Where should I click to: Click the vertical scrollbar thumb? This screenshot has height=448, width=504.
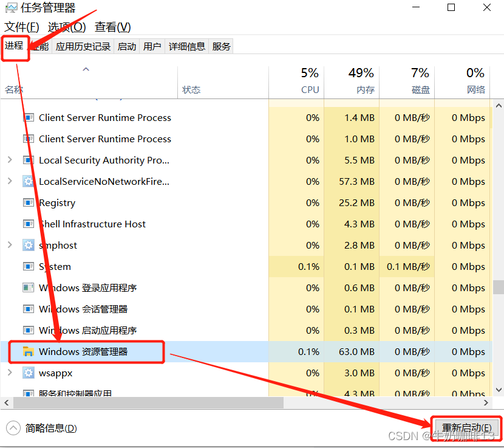coord(499,287)
